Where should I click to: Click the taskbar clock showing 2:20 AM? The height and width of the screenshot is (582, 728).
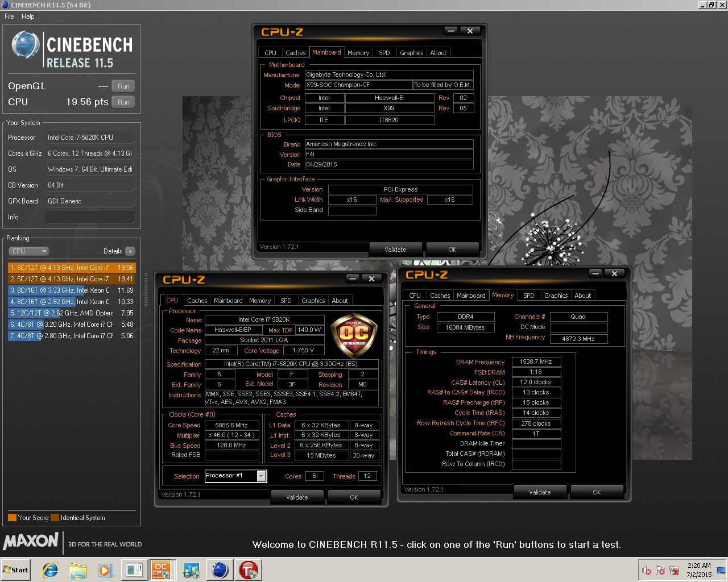pyautogui.click(x=699, y=570)
